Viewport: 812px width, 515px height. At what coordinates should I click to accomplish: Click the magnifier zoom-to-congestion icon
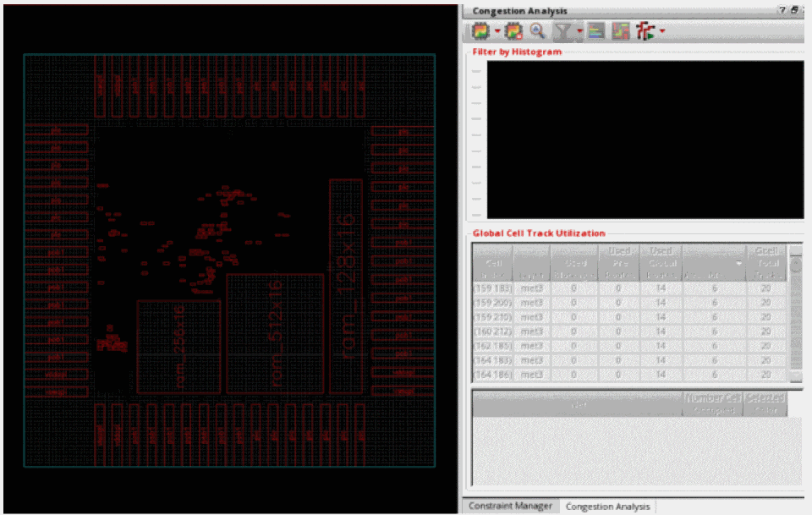537,32
